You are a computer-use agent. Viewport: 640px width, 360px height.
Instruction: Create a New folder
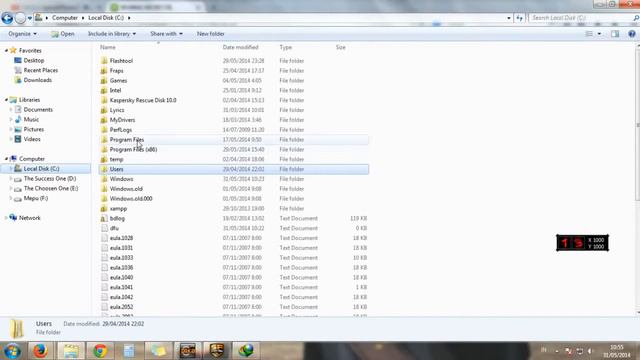(x=211, y=34)
